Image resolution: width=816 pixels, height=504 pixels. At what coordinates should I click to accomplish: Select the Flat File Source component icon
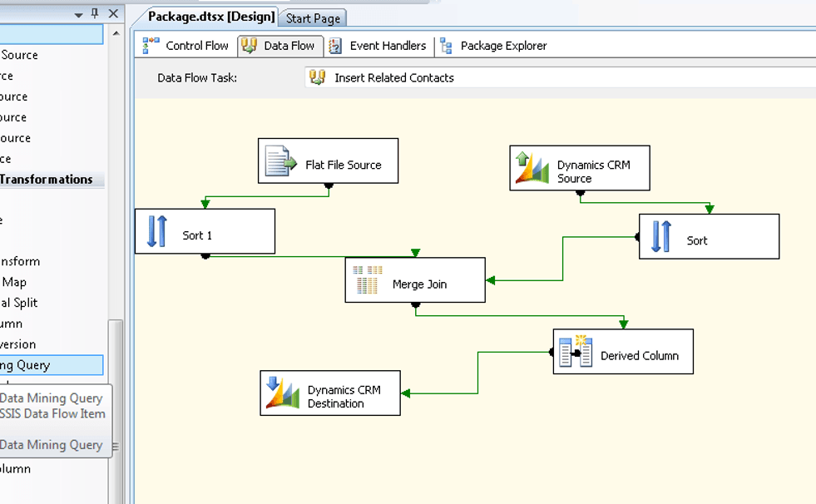[x=280, y=161]
